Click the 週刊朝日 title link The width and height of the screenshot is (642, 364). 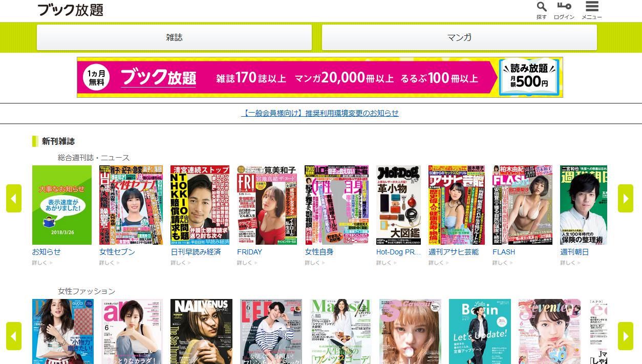coord(574,252)
